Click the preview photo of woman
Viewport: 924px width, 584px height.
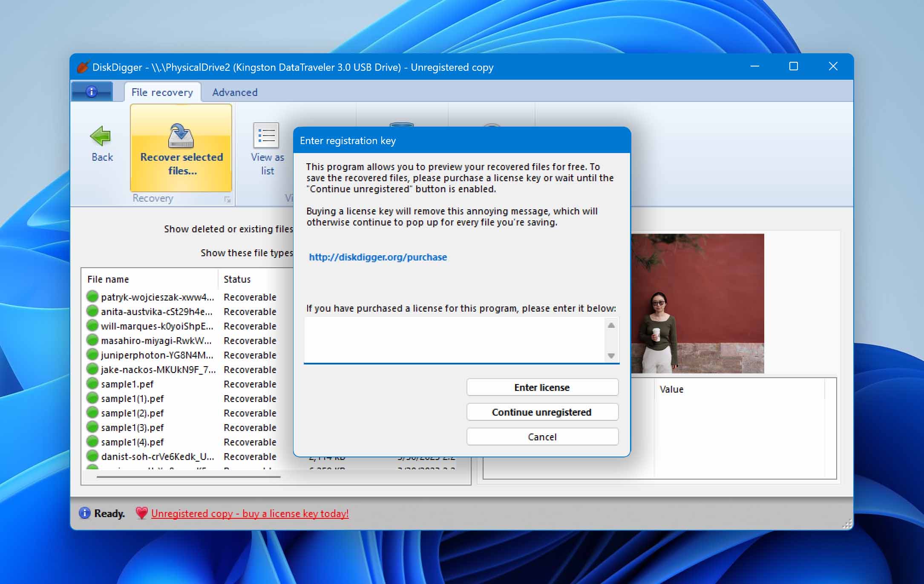(x=698, y=303)
